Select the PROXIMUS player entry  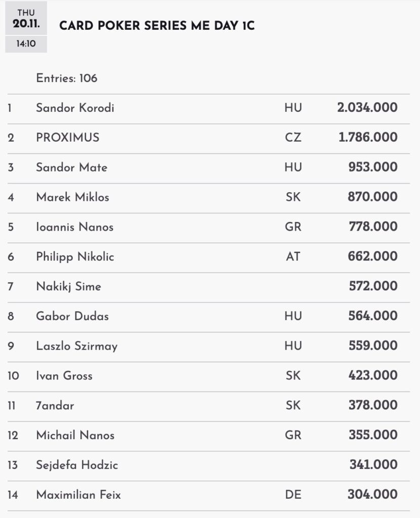(x=68, y=138)
